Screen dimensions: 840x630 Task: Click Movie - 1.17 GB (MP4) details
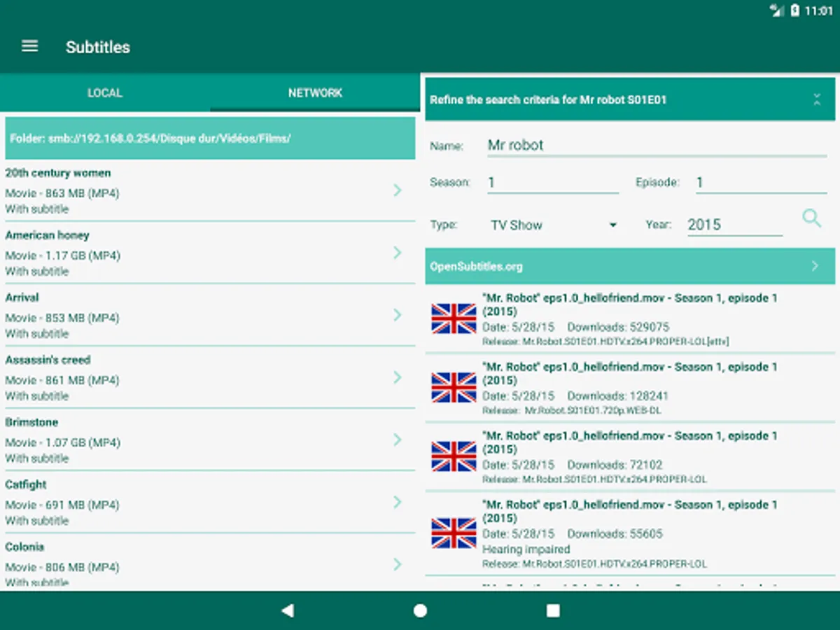pos(63,255)
